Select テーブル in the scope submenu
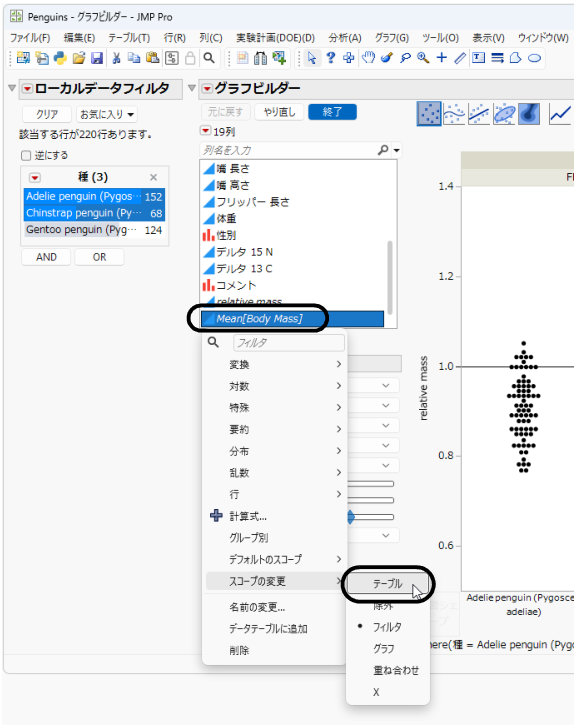576x726 pixels. [x=388, y=584]
